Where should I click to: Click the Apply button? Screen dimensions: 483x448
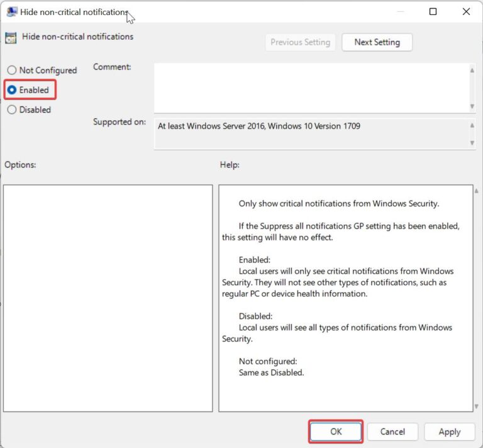(450, 432)
